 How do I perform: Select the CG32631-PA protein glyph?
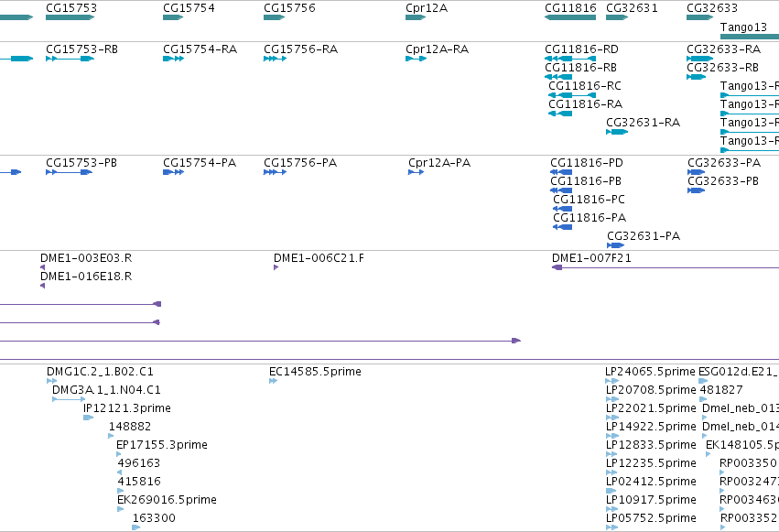tap(615, 245)
